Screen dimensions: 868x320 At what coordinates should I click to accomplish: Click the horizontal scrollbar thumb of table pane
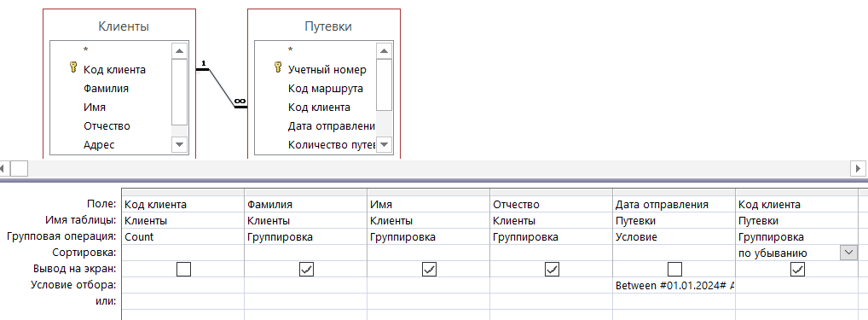click(x=20, y=168)
